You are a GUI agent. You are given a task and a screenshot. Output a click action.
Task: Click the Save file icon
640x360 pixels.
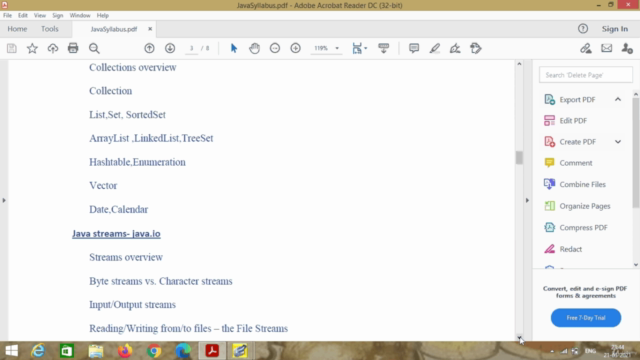[x=12, y=48]
